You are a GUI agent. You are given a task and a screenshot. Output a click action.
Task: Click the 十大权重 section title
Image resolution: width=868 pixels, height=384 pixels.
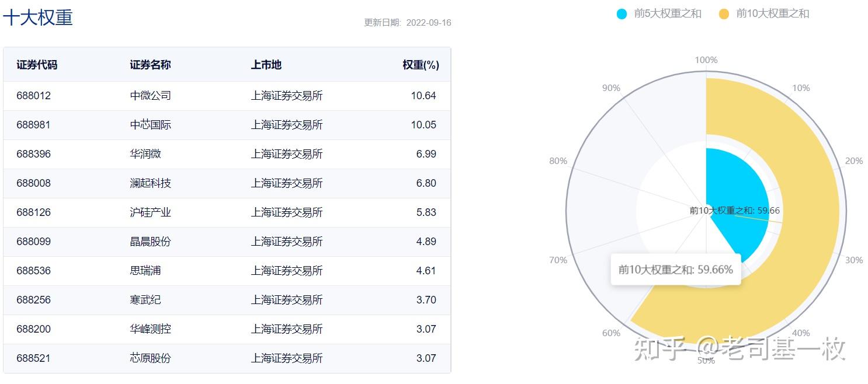(38, 18)
